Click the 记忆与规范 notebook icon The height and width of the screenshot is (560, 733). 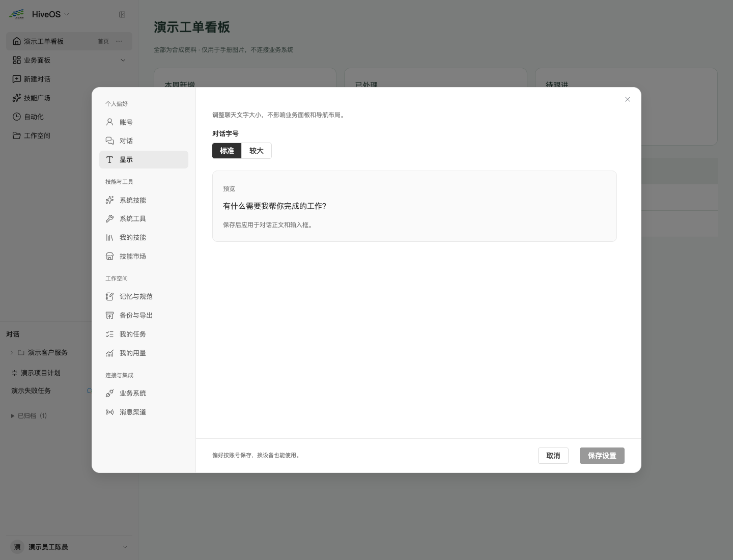pos(109,296)
